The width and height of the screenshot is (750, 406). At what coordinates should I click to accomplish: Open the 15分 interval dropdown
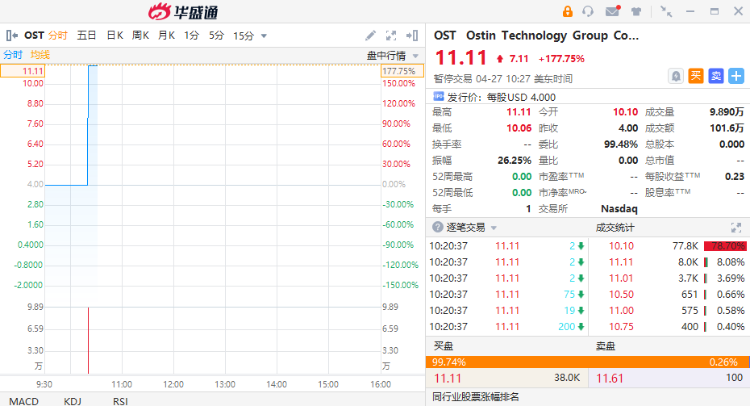(250, 36)
